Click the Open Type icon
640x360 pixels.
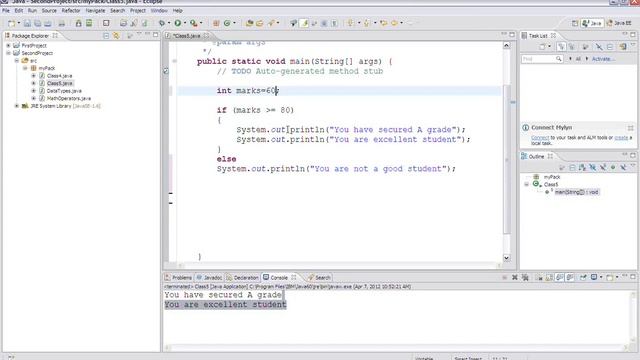click(249, 23)
